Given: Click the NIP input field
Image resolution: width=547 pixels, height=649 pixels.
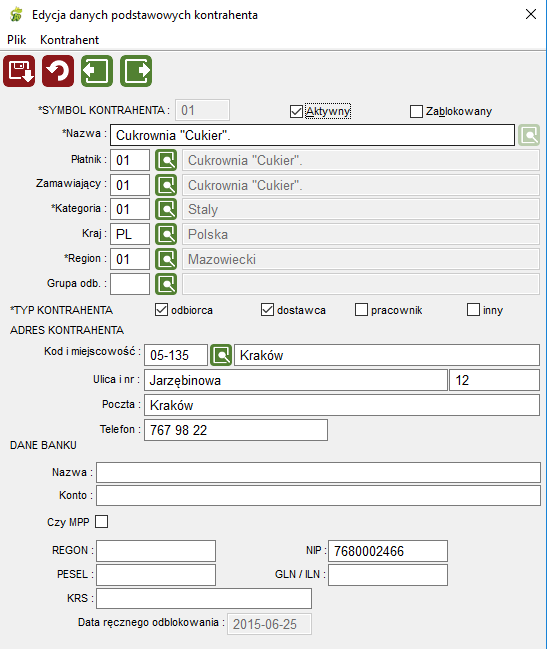Looking at the screenshot, I should point(388,551).
